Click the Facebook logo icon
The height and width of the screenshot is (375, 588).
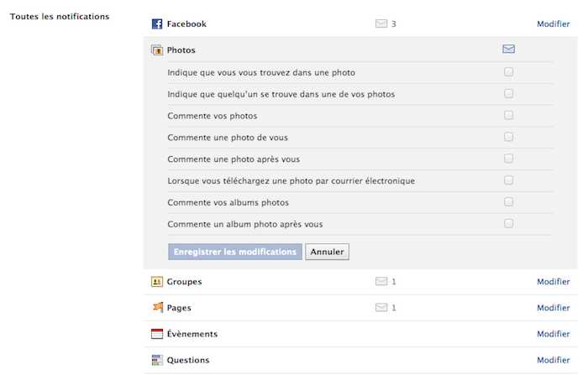click(156, 24)
